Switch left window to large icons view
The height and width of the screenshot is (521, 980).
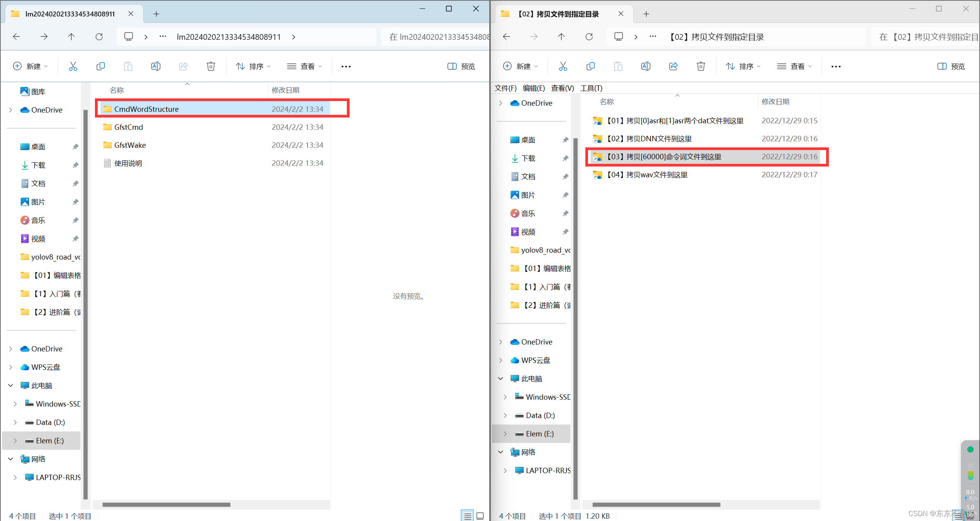[480, 516]
